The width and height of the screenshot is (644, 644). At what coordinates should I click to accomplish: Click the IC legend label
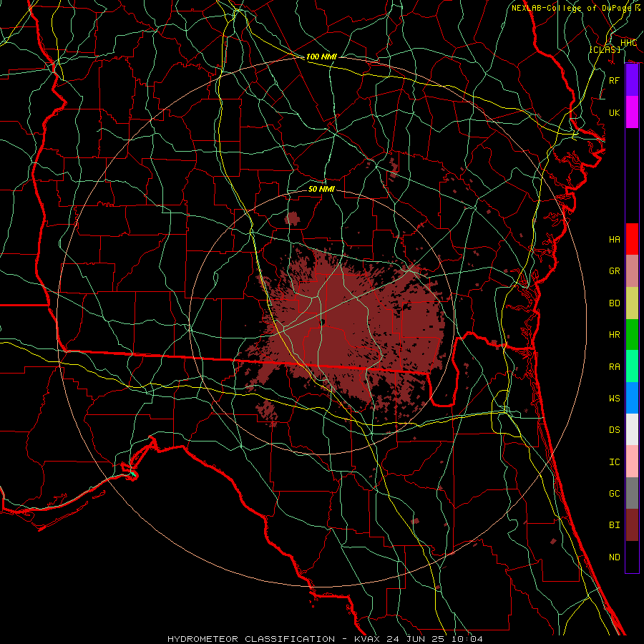614,462
